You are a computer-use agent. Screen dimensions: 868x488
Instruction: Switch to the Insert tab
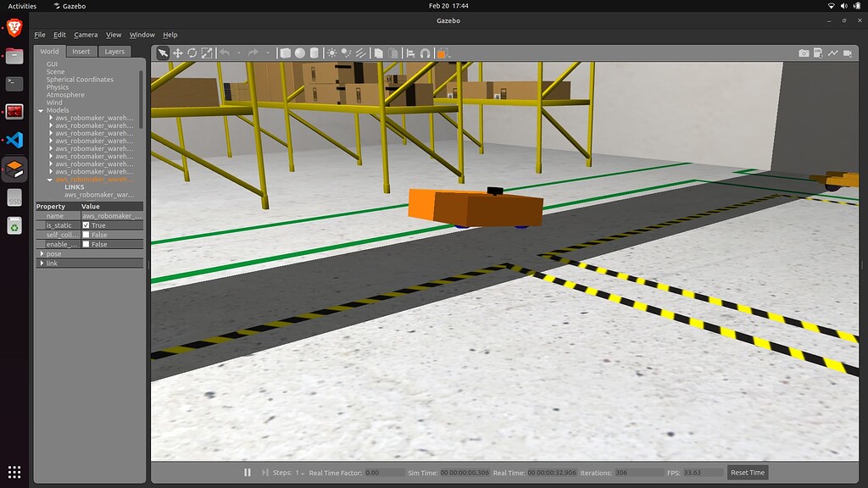[81, 51]
